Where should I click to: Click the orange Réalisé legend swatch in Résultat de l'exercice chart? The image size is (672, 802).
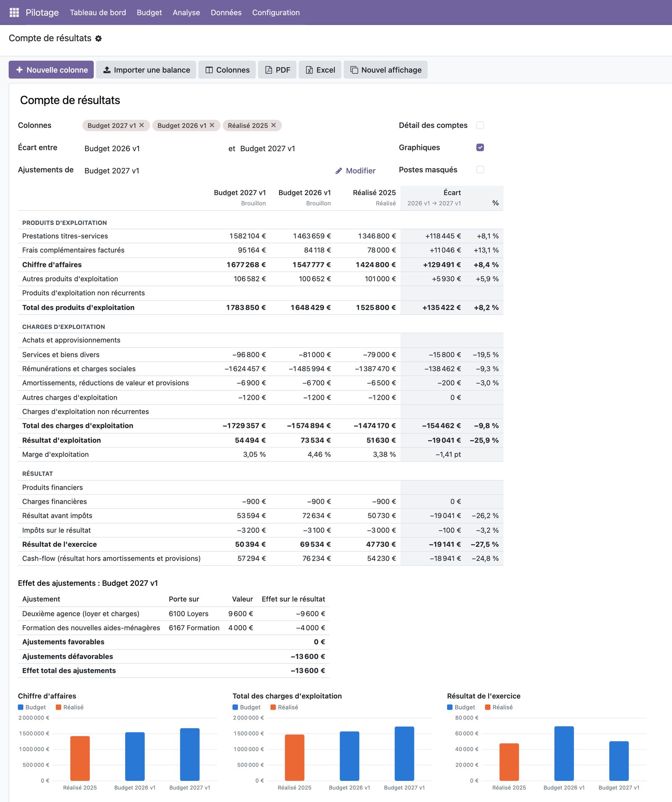488,707
